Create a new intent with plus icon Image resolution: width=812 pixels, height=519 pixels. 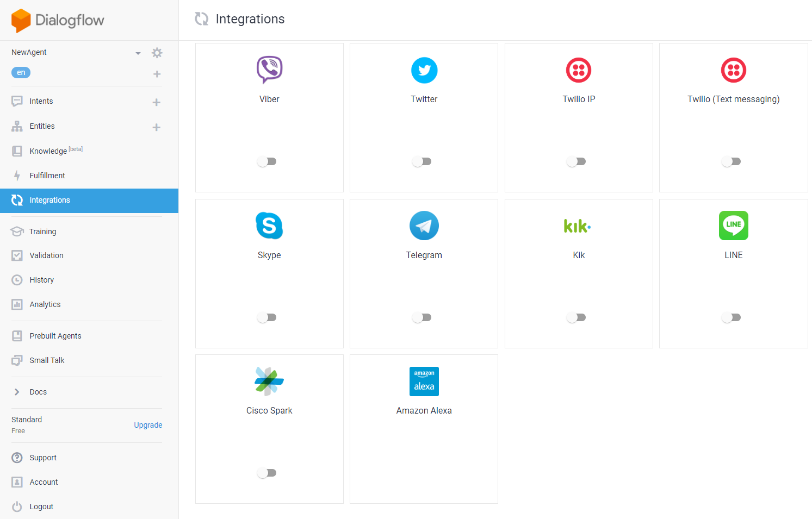[157, 102]
